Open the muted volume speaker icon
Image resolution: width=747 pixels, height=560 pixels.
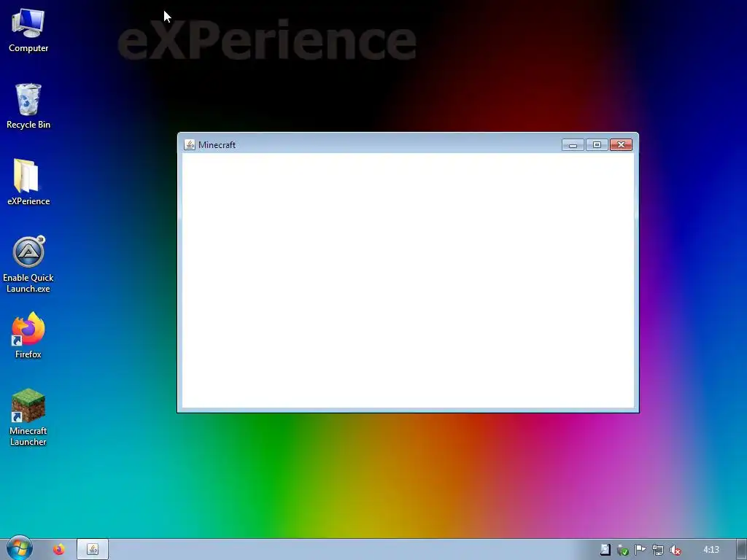[x=675, y=550]
